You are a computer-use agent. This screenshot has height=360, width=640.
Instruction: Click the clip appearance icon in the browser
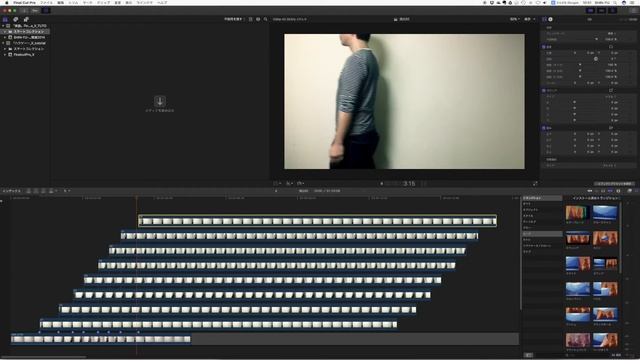pyautogui.click(x=258, y=19)
